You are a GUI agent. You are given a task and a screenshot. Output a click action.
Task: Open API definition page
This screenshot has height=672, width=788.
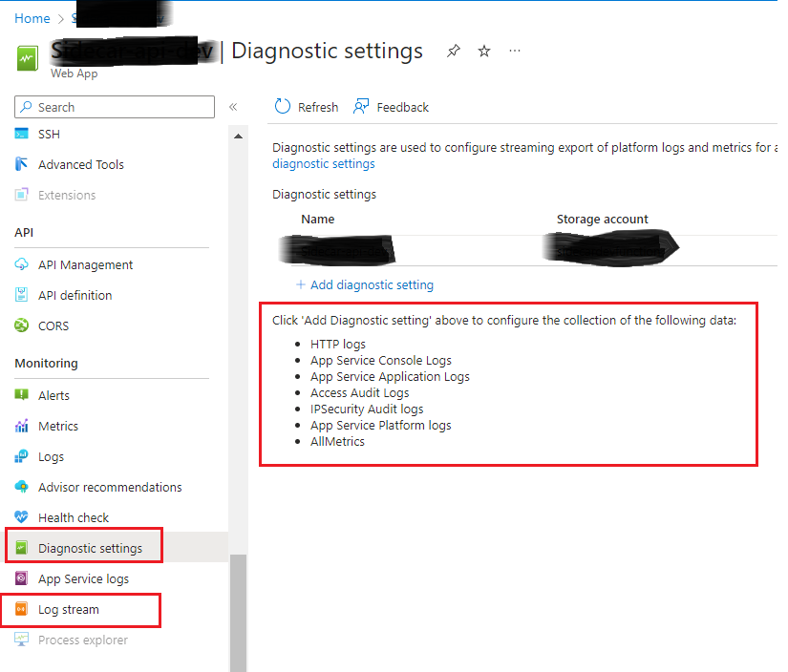(x=75, y=295)
